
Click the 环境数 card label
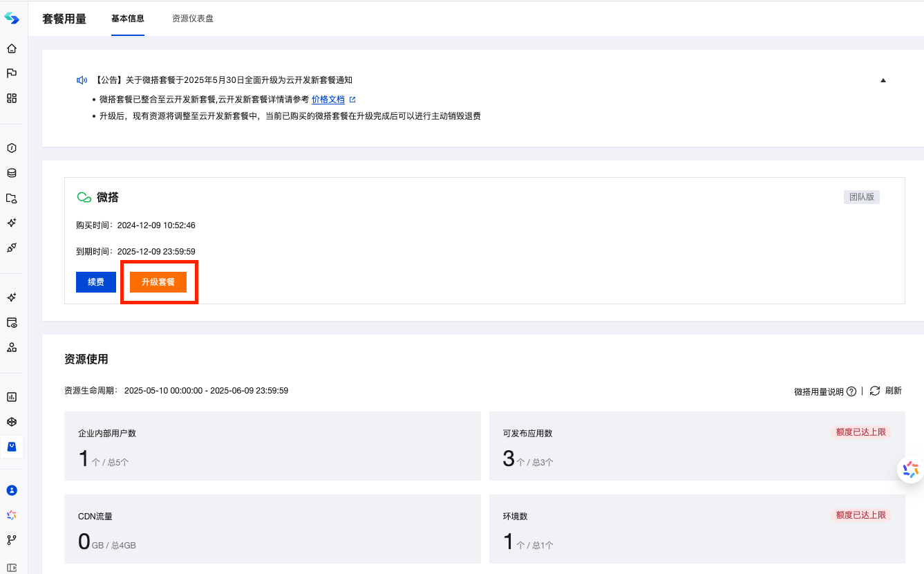[516, 517]
